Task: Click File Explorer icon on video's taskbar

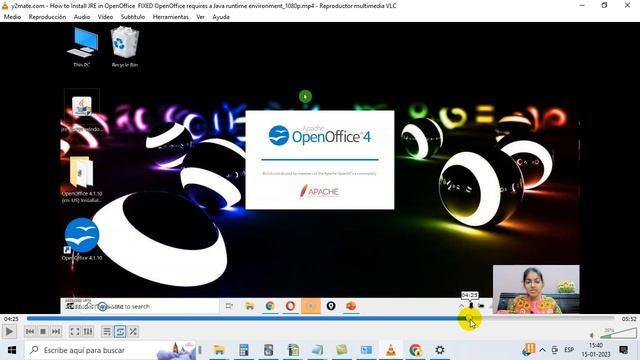Action: tap(249, 306)
